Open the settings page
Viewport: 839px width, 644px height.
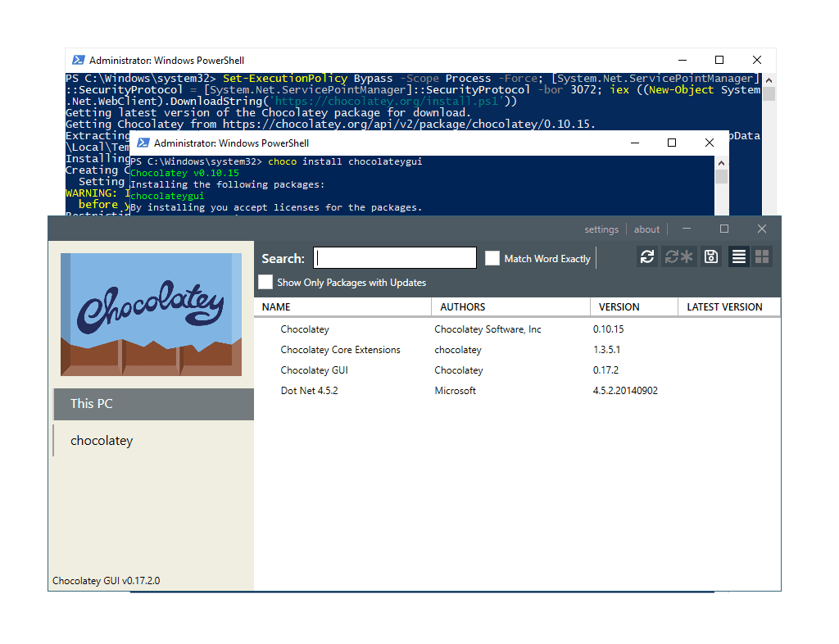pos(601,229)
